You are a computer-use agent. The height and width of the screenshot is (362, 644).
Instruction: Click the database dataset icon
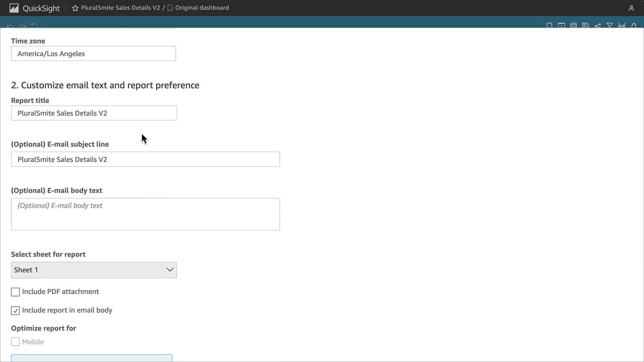[574, 26]
